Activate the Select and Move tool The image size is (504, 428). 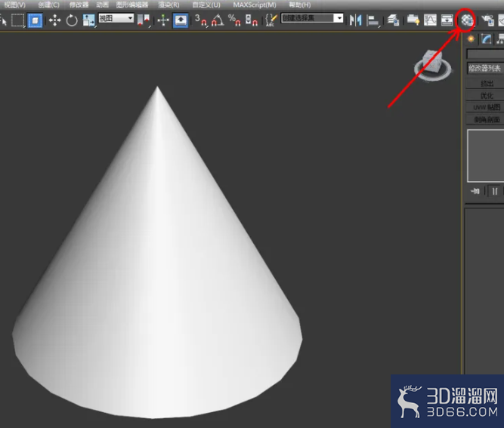point(54,20)
